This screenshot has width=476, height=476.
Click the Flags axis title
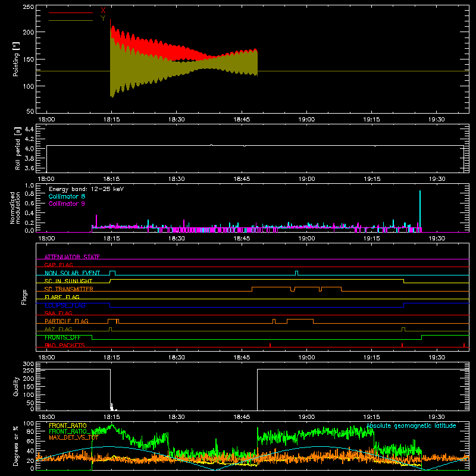click(x=24, y=297)
